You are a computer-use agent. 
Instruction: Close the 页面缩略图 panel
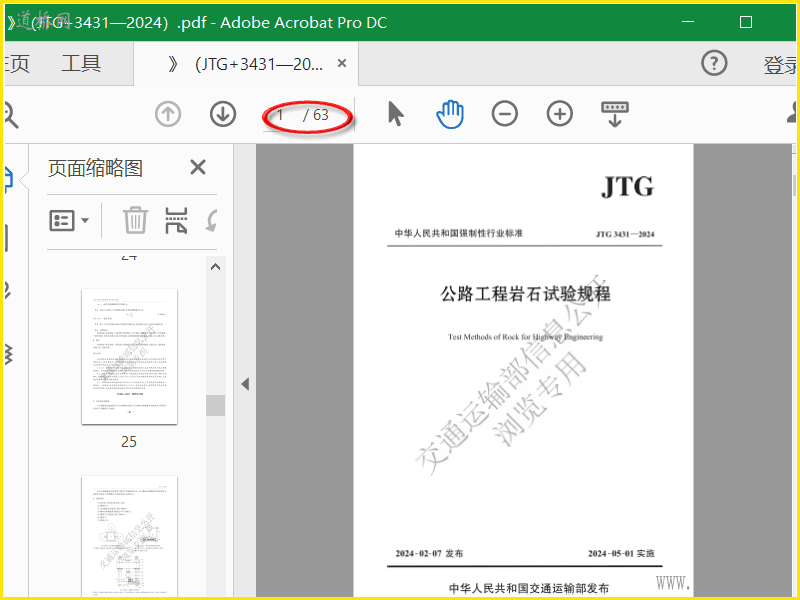[x=198, y=167]
